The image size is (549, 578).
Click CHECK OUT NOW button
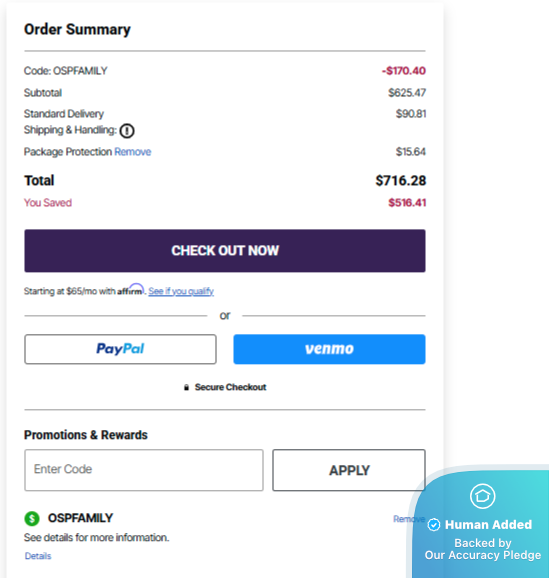(225, 251)
